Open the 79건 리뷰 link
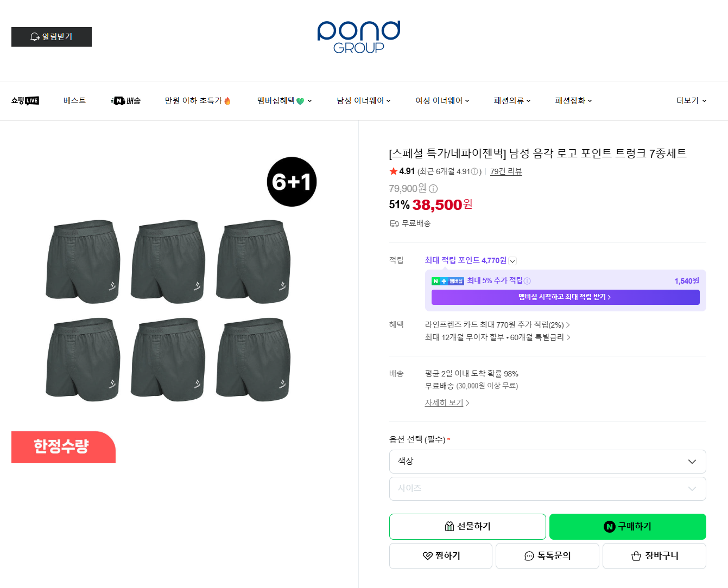 [x=506, y=171]
